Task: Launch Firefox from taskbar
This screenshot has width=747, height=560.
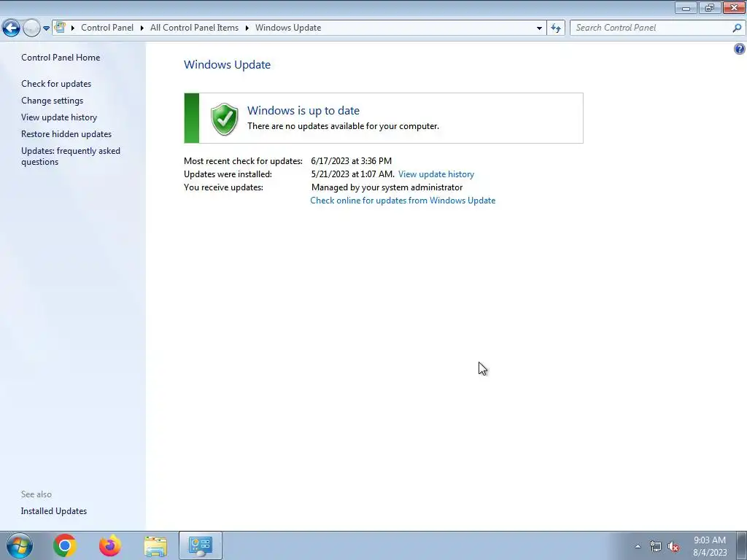Action: click(110, 545)
